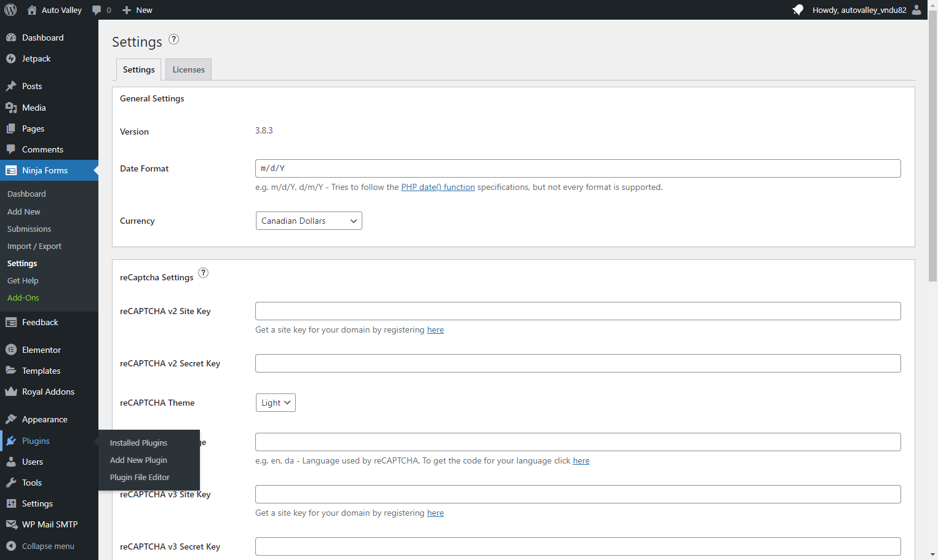The width and height of the screenshot is (938, 560).
Task: Click the plus New icon
Action: coord(127,10)
